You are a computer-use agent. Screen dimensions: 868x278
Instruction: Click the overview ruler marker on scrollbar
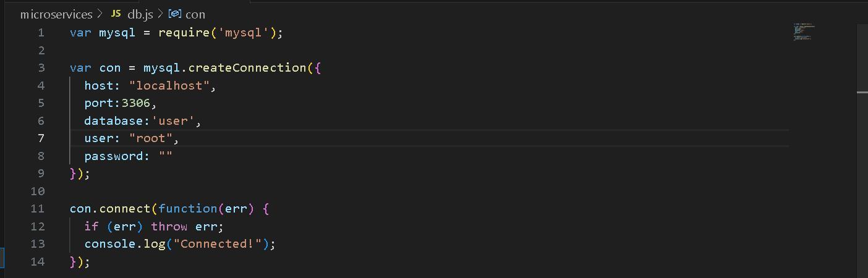[862, 92]
